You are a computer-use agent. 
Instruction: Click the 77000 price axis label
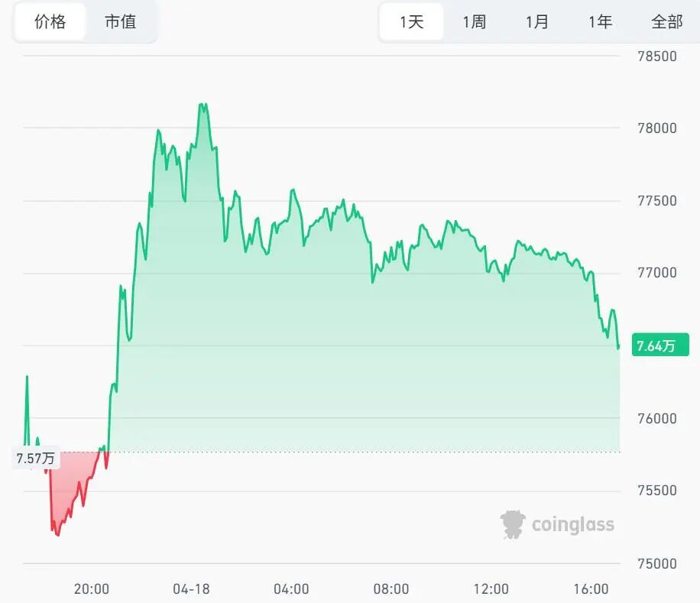[656, 273]
